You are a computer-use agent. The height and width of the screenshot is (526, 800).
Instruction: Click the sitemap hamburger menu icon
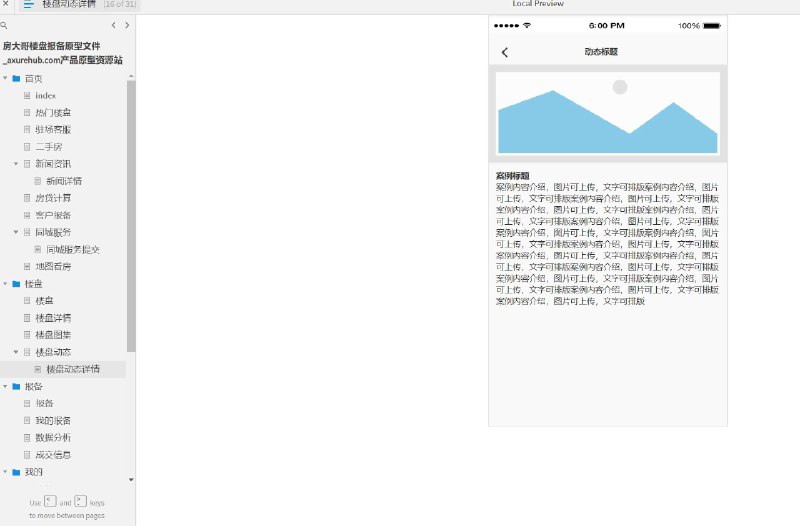click(29, 4)
